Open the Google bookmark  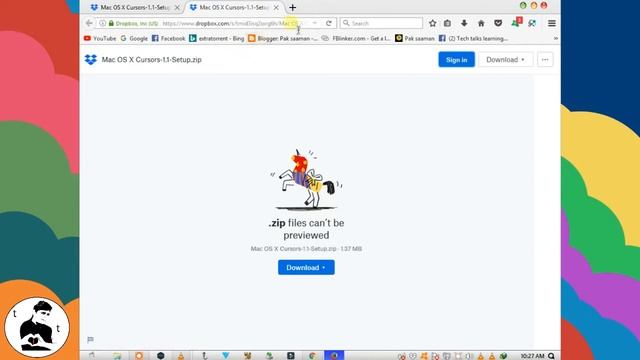click(x=134, y=38)
